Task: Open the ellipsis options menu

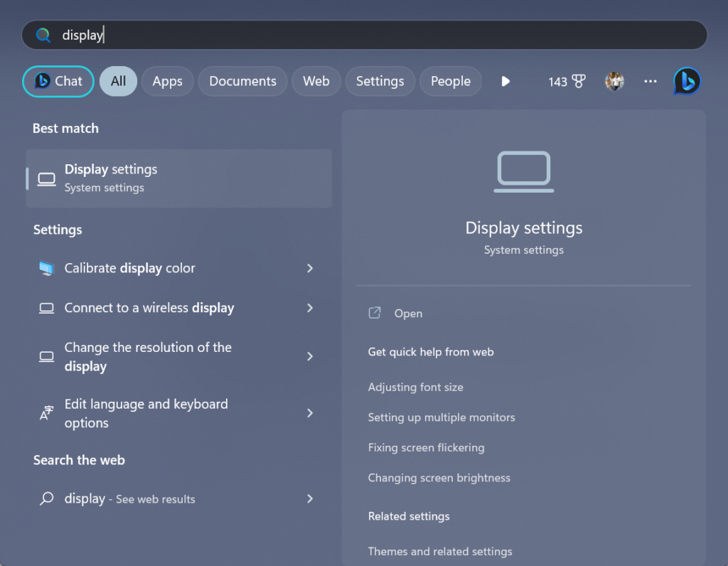Action: coord(650,81)
